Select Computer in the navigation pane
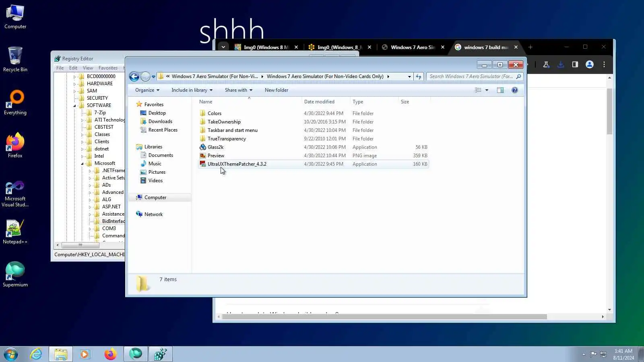The width and height of the screenshot is (644, 362). pos(155,197)
